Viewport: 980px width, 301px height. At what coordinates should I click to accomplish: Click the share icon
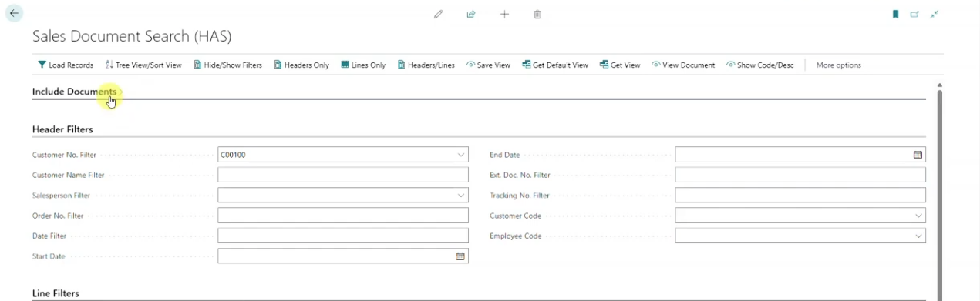coord(471,14)
